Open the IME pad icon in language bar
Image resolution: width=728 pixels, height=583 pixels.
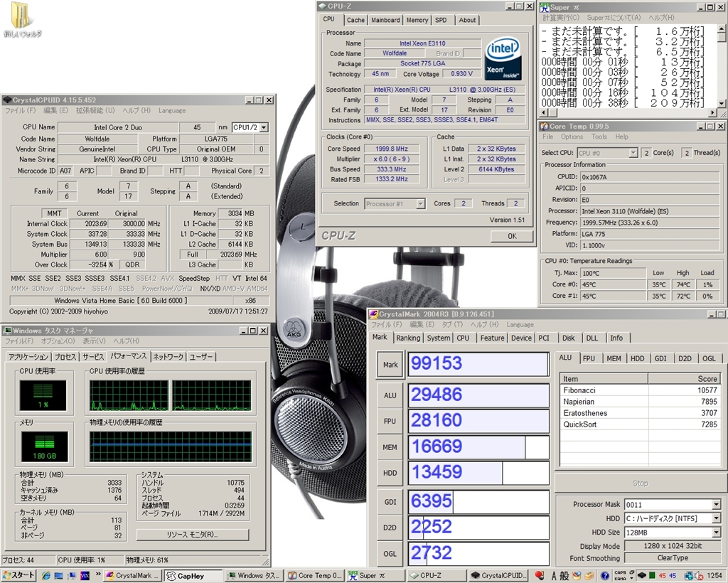577,576
